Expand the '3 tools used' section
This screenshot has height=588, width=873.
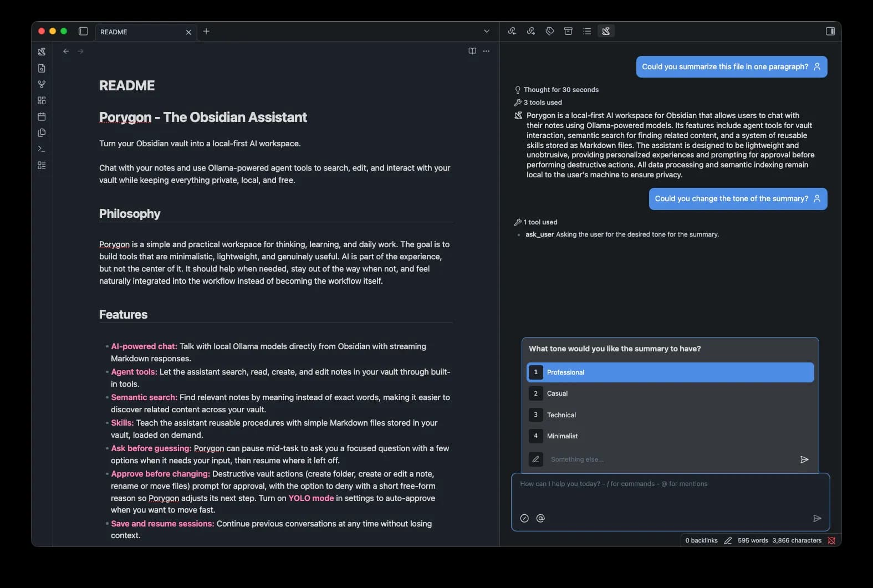538,103
